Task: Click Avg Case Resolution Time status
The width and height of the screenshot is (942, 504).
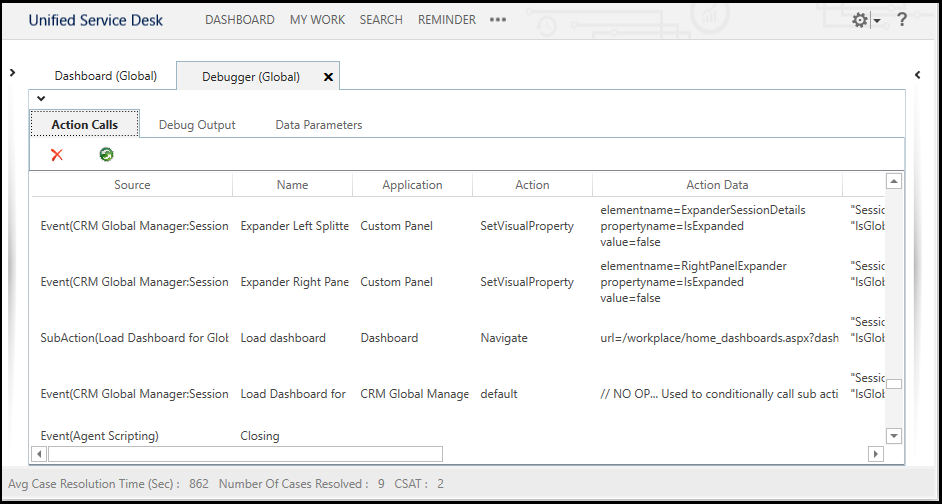Action: (108, 484)
